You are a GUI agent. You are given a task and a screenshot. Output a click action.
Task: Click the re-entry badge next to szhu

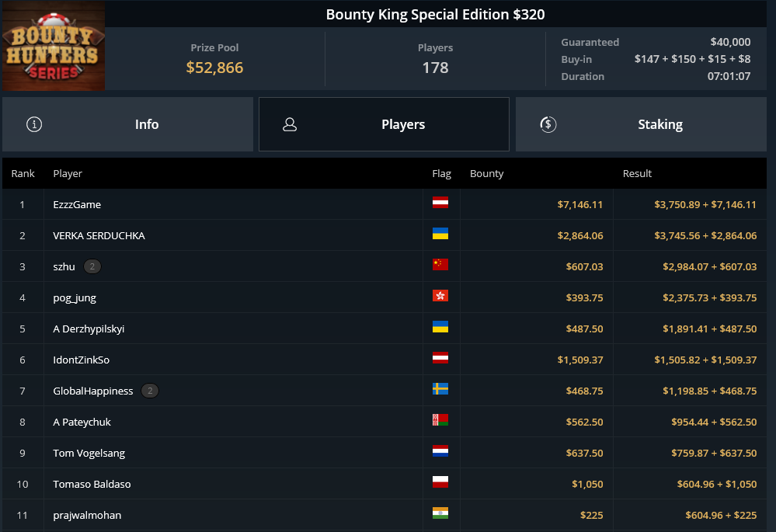coord(92,266)
